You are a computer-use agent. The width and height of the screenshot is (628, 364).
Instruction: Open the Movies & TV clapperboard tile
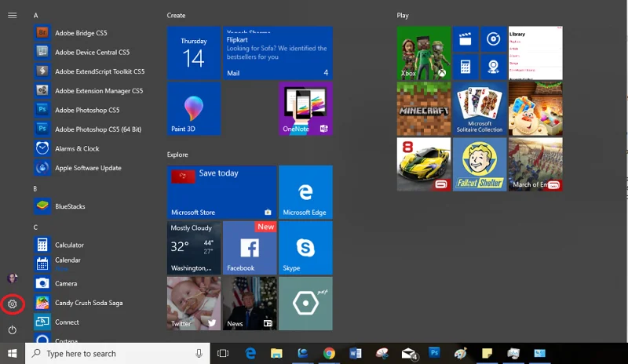click(466, 39)
